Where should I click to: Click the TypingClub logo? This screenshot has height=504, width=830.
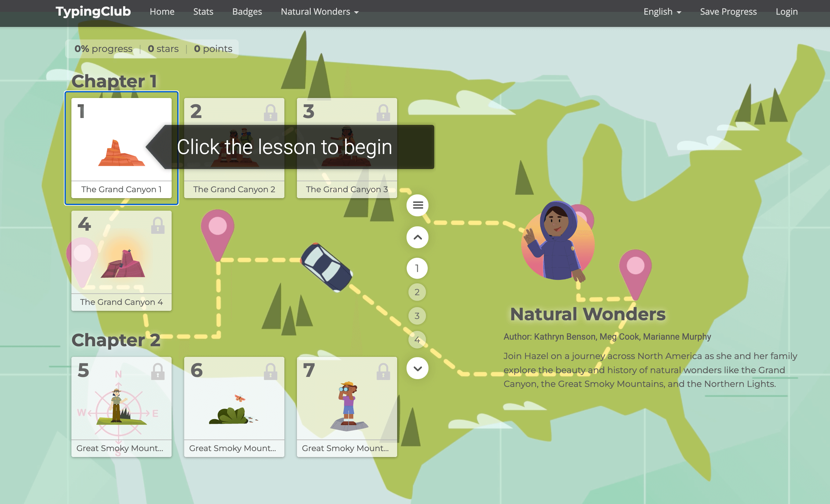[93, 12]
